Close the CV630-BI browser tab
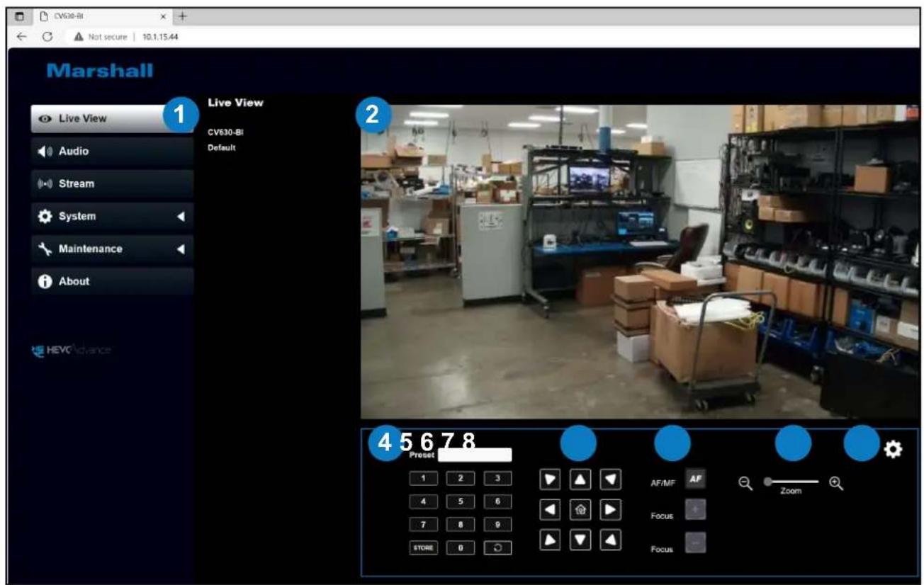The height and width of the screenshot is (585, 924). pos(165,15)
